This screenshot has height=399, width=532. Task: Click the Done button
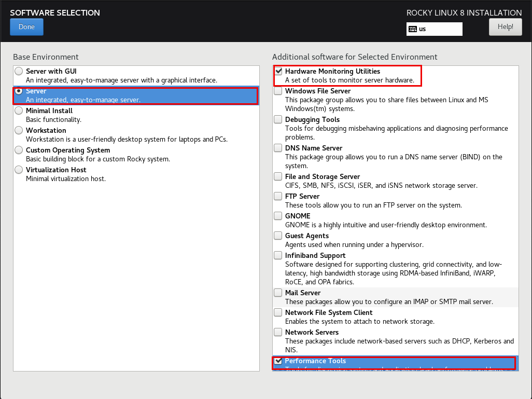[27, 27]
